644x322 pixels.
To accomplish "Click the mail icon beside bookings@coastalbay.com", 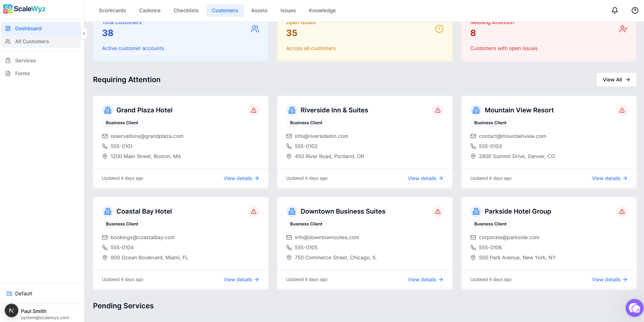I will point(105,237).
